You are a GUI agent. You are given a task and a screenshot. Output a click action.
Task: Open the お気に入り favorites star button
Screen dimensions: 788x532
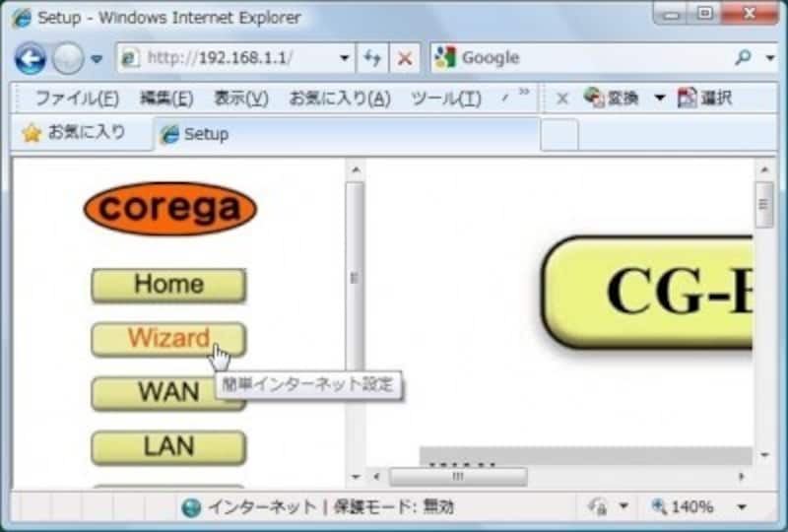pyautogui.click(x=73, y=133)
